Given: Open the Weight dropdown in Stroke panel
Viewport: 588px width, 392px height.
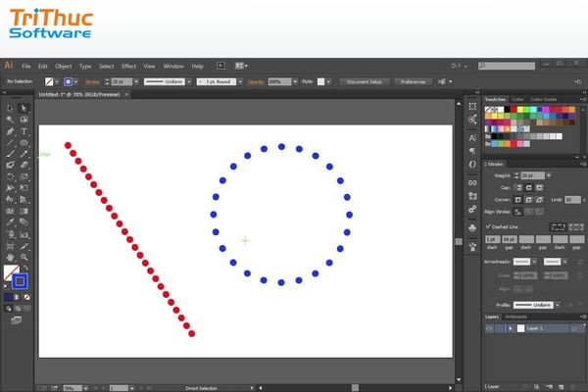Looking at the screenshot, I should (549, 175).
